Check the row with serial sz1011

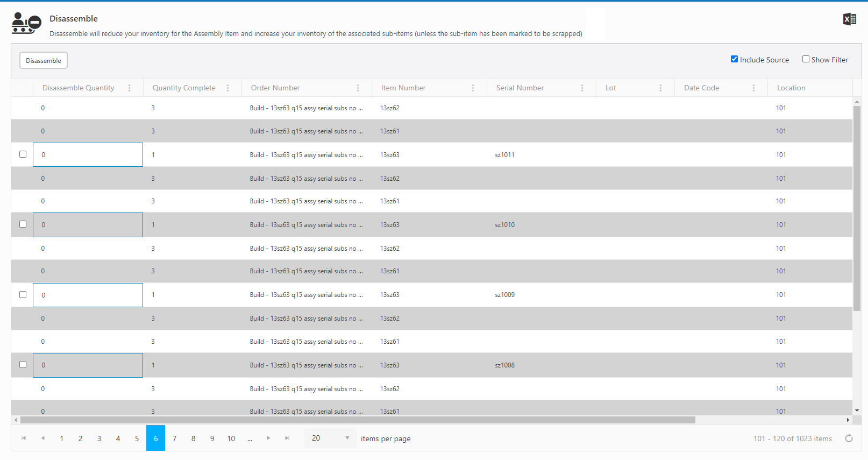(23, 154)
